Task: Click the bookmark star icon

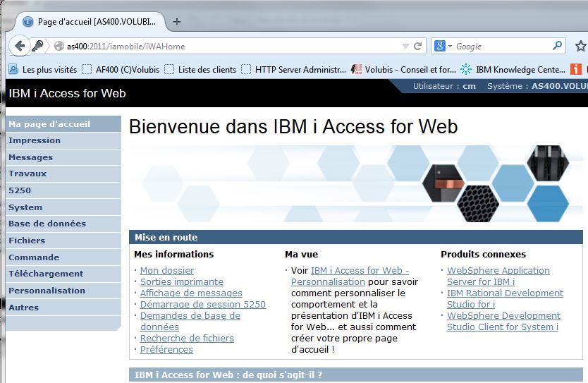Action: tap(580, 46)
